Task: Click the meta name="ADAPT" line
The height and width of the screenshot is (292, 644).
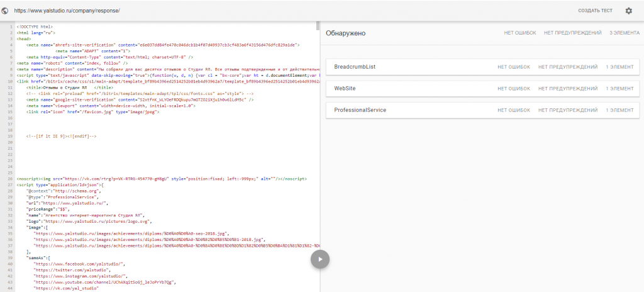Action: point(92,52)
